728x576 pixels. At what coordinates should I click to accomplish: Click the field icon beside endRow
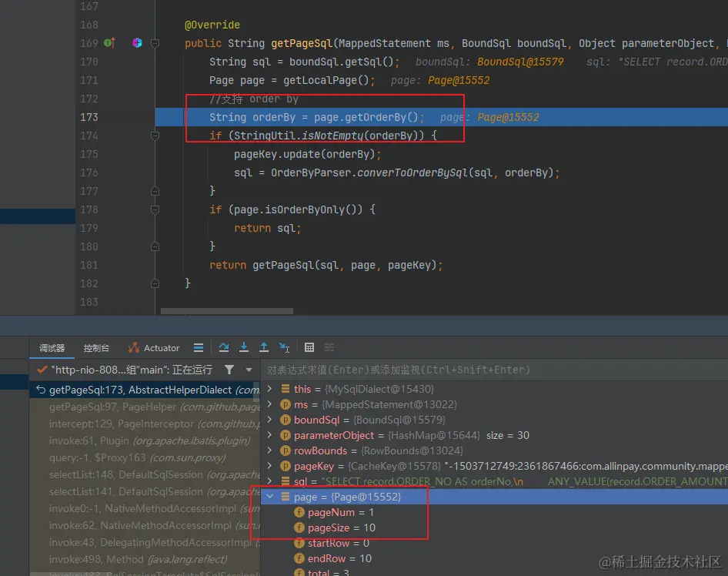pos(299,558)
